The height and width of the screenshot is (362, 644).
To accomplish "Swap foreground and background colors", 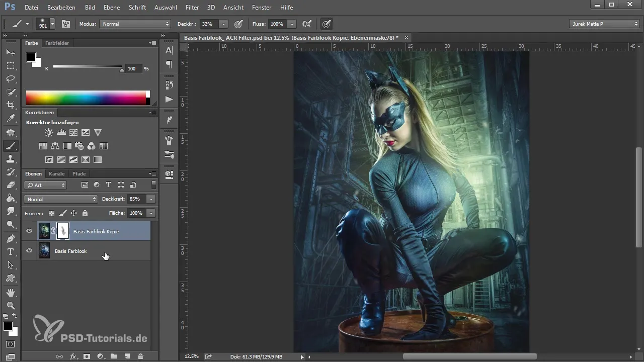I will (x=15, y=316).
